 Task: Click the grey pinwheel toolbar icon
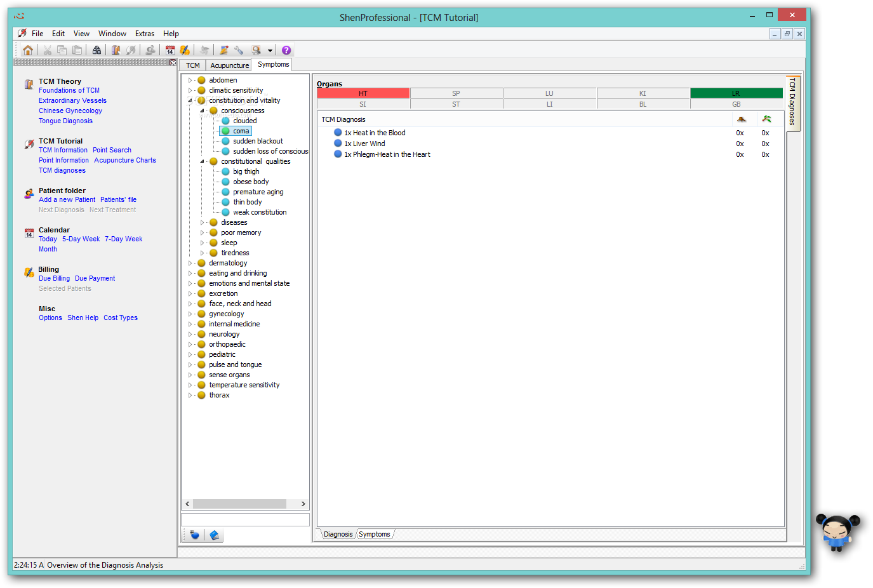(x=204, y=50)
